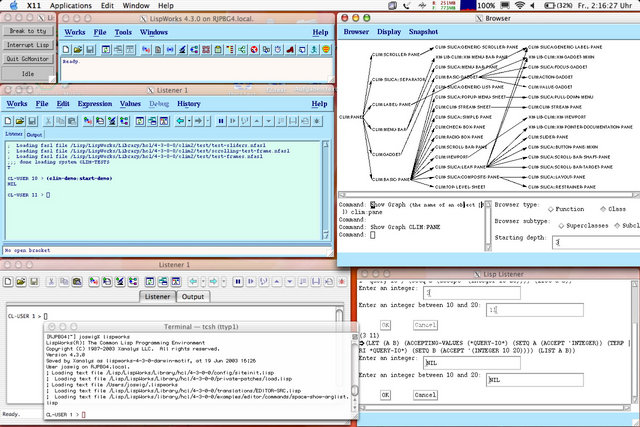
Task: Click vertical scrollbar of Lisp Listener window
Action: (x=635, y=341)
